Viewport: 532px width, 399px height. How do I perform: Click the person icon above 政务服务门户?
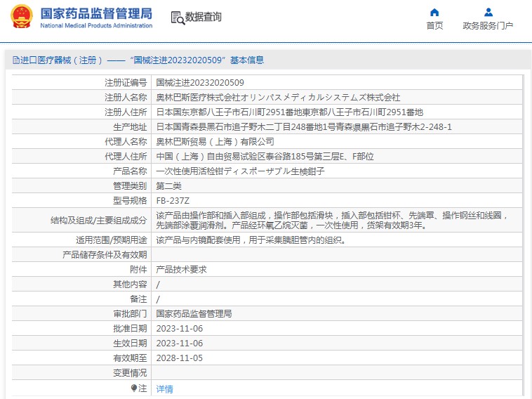(x=488, y=12)
